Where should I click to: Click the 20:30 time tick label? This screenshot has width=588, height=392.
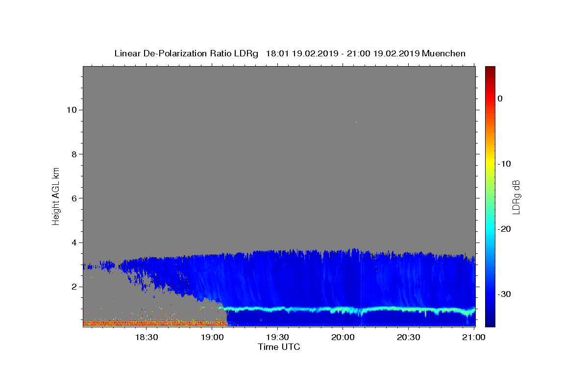(x=408, y=337)
